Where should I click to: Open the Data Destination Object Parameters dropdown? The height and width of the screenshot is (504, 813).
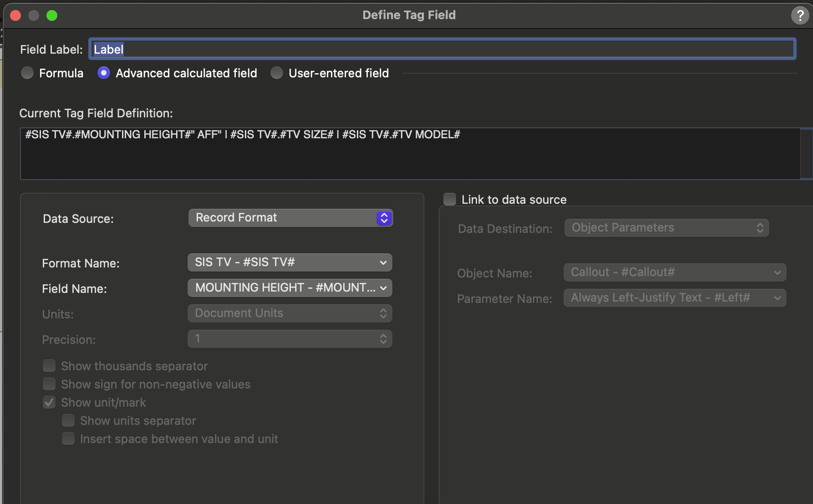pos(666,228)
